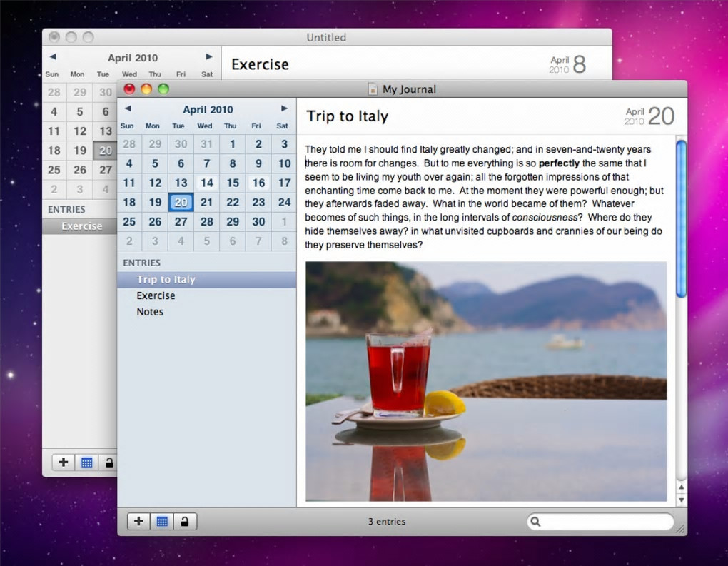728x566 pixels.
Task: Select April 24 in My Journal calendar
Action: (x=284, y=202)
